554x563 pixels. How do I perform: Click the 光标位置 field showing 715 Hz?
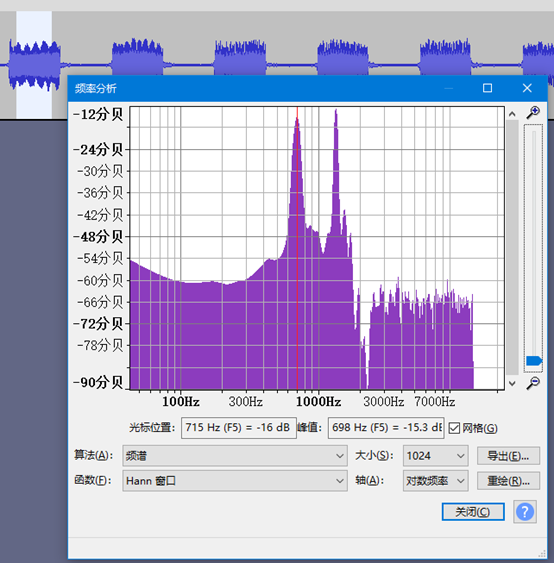pos(239,428)
